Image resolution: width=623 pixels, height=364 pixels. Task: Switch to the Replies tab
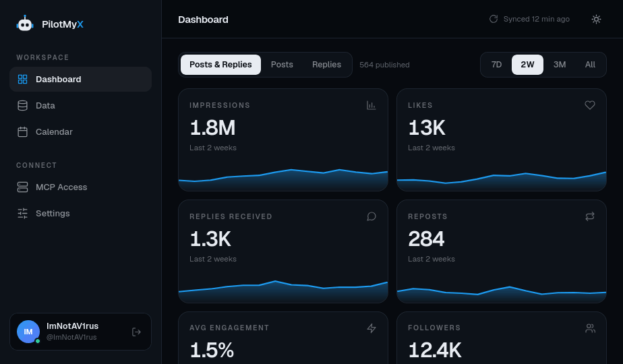point(326,65)
